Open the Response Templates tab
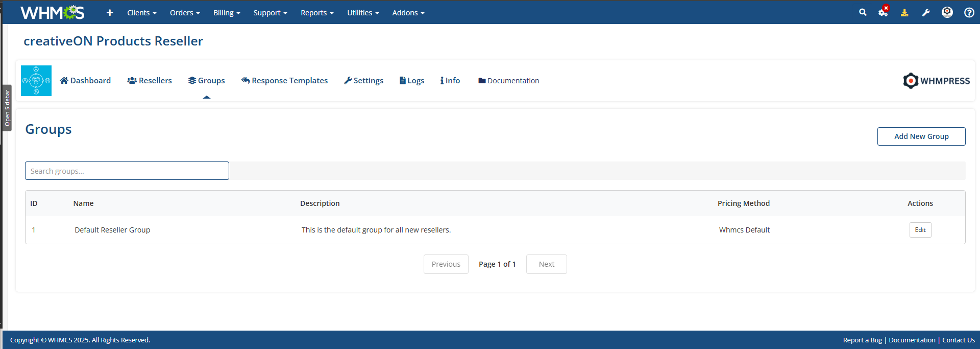 tap(284, 81)
